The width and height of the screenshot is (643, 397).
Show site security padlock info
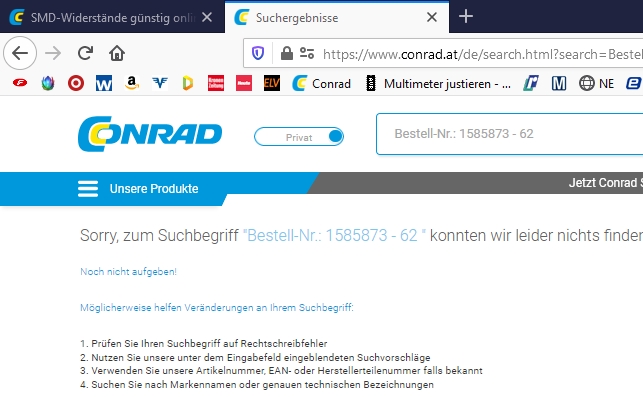tap(287, 53)
